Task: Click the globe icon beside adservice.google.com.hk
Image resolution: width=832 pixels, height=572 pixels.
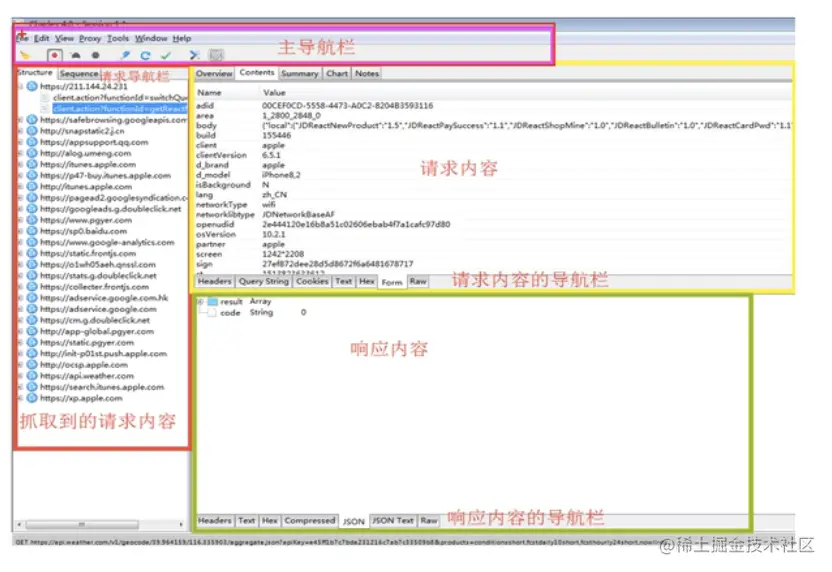Action: (x=32, y=298)
